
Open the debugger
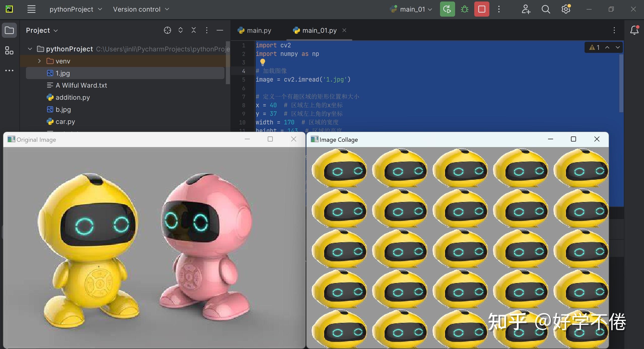pyautogui.click(x=464, y=9)
